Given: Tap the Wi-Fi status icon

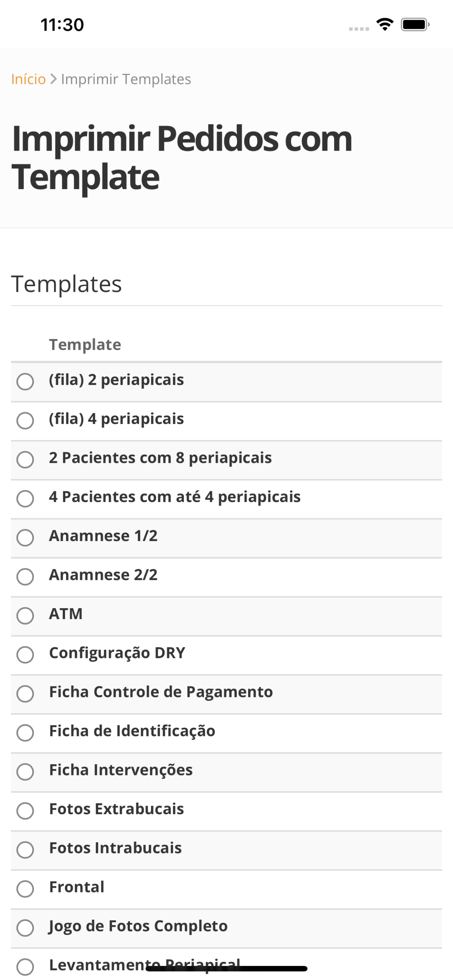Looking at the screenshot, I should (x=385, y=25).
